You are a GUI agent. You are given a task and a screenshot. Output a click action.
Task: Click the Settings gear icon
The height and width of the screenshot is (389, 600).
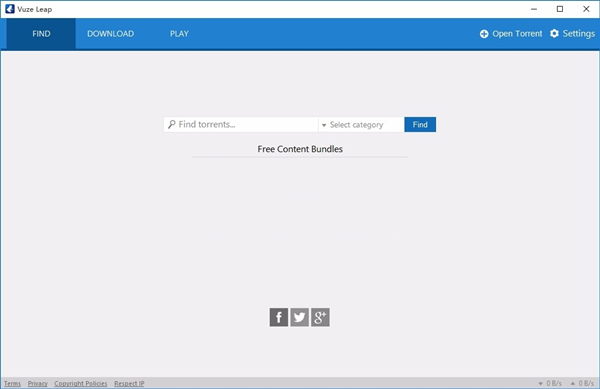tap(554, 34)
